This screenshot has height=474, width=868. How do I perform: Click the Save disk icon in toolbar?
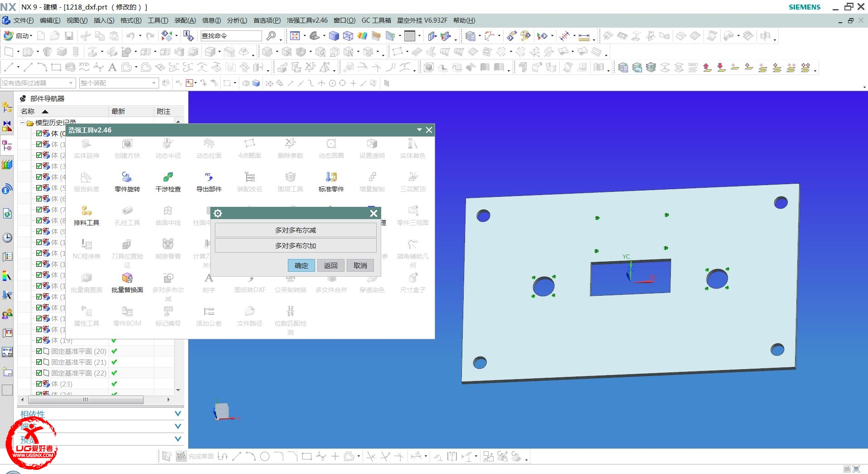click(69, 36)
